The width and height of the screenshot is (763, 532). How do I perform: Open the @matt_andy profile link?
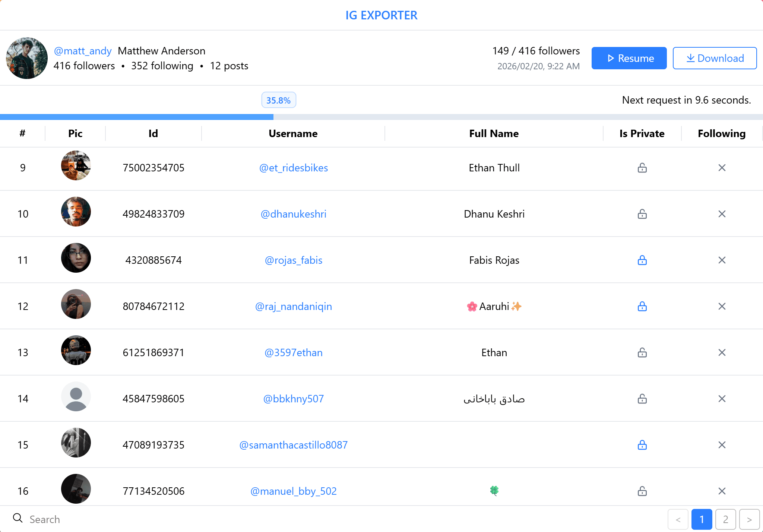[83, 51]
